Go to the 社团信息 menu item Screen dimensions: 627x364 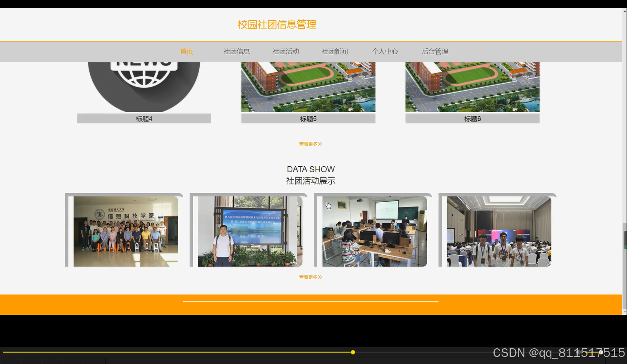(237, 51)
